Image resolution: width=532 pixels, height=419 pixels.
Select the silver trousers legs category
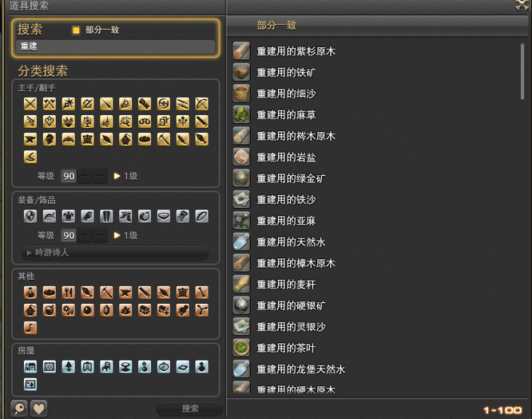click(106, 216)
